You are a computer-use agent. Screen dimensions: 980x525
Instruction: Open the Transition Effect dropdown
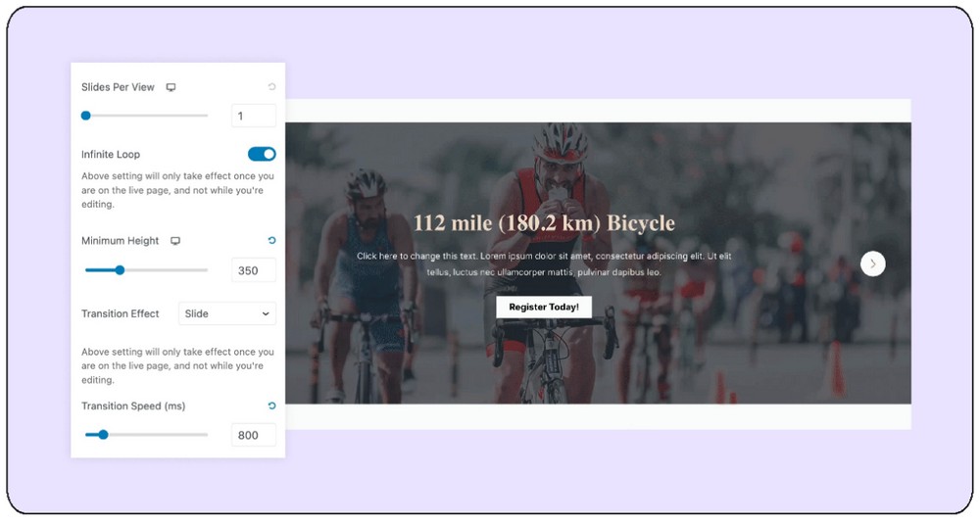click(227, 313)
